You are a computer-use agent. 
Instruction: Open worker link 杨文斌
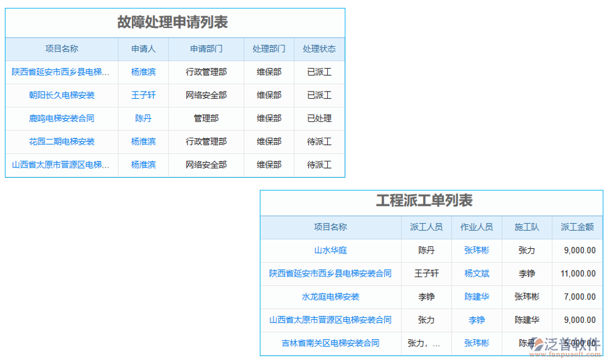point(476,274)
